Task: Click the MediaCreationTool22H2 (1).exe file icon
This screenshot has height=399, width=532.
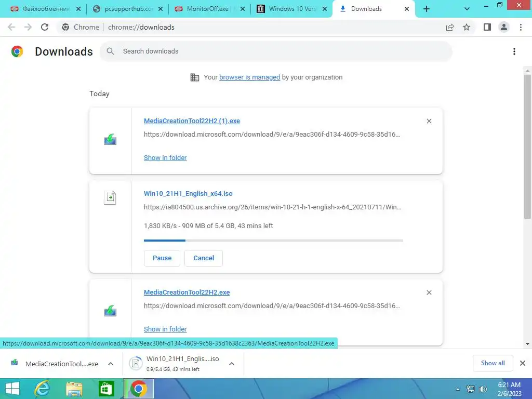Action: 110,139
